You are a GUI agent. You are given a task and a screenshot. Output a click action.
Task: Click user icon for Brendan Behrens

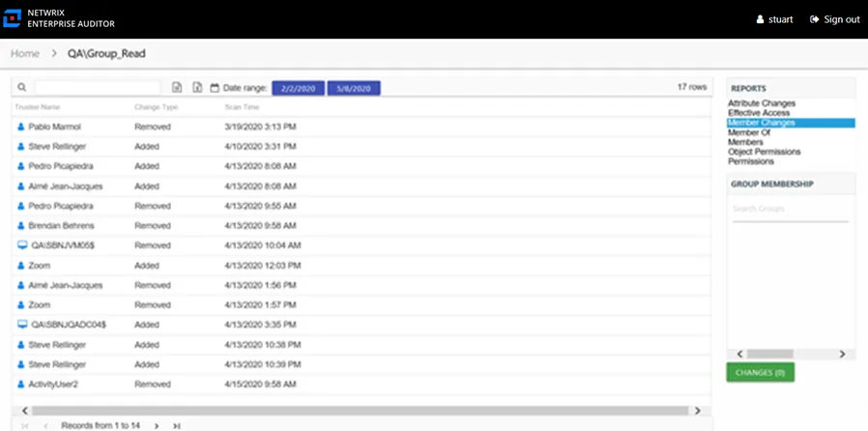(x=21, y=226)
